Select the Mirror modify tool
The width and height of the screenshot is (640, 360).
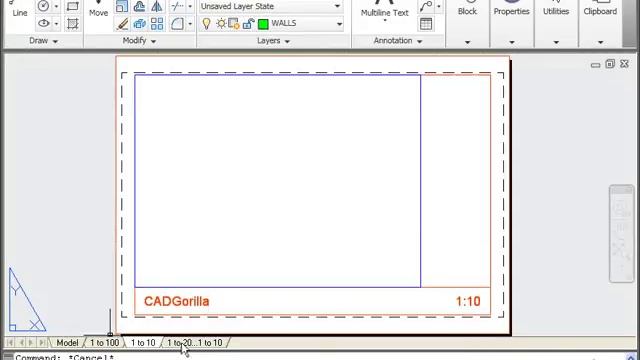[157, 6]
